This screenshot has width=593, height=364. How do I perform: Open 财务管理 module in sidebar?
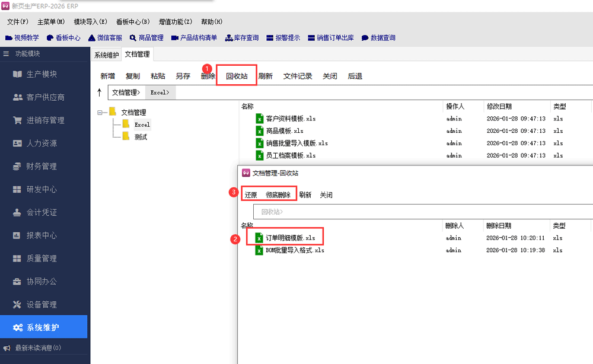(42, 167)
